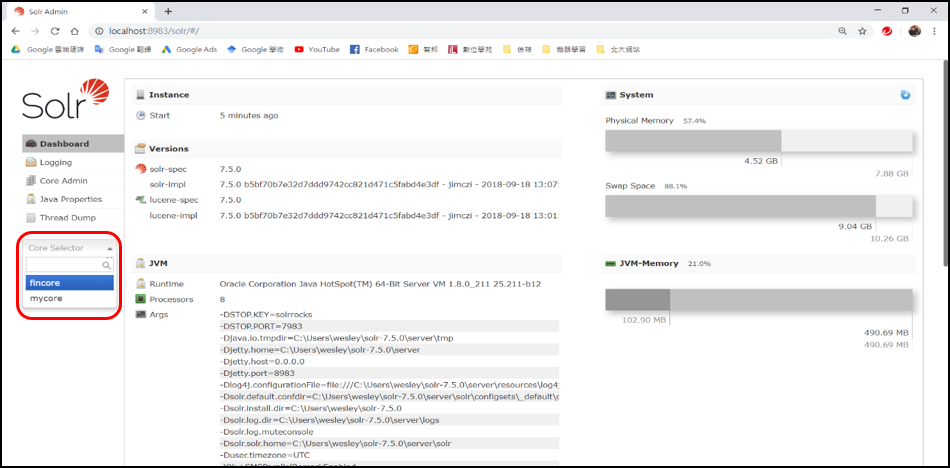Click the Solr logo
This screenshot has height=468, width=950.
click(65, 99)
